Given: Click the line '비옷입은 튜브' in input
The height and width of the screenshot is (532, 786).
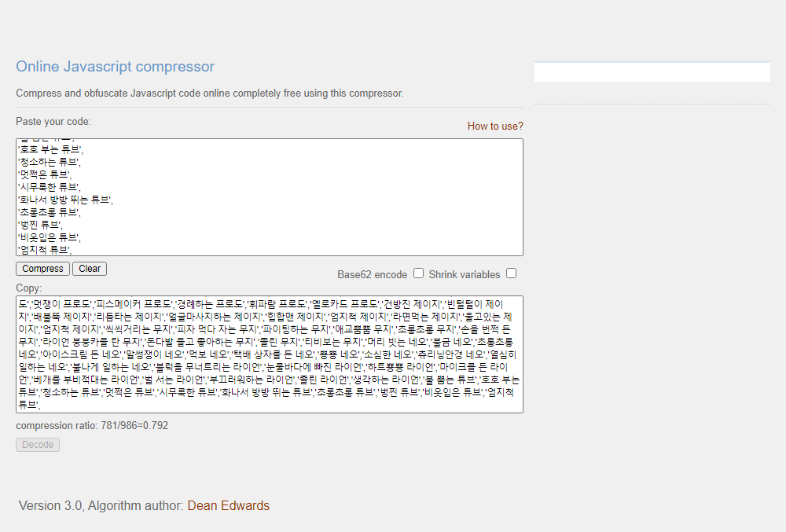Looking at the screenshot, I should pyautogui.click(x=50, y=237).
